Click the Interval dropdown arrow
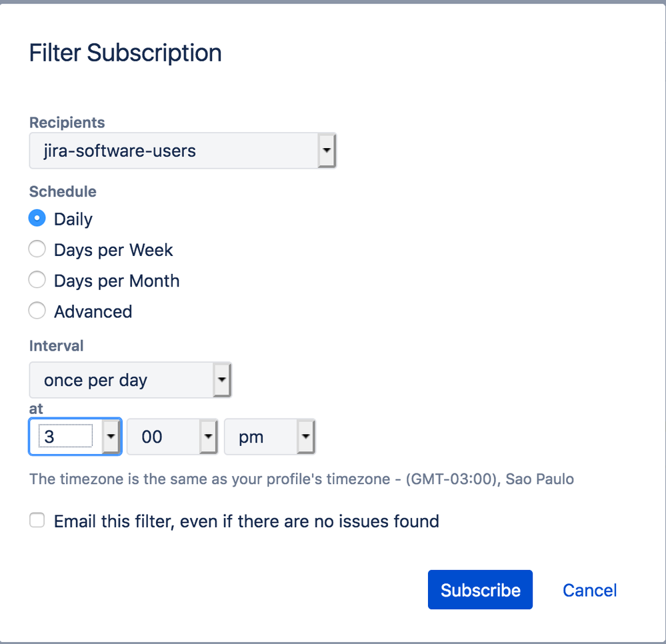 tap(222, 380)
